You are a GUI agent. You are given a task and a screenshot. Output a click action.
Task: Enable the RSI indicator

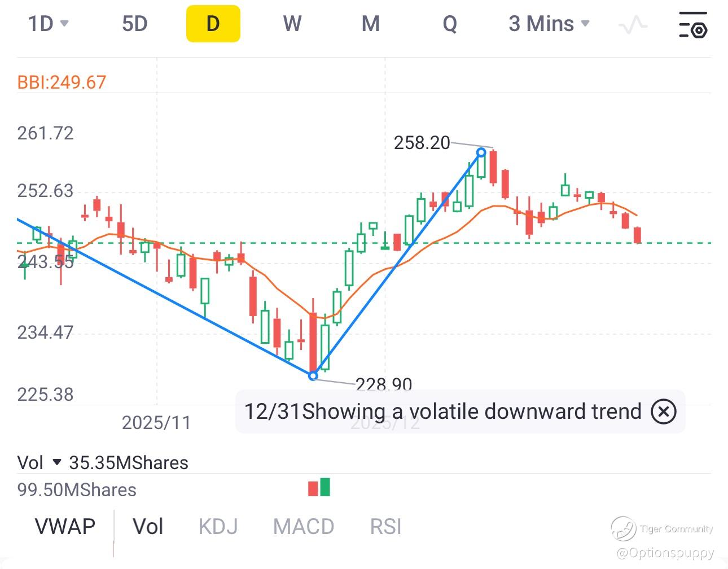click(x=385, y=526)
